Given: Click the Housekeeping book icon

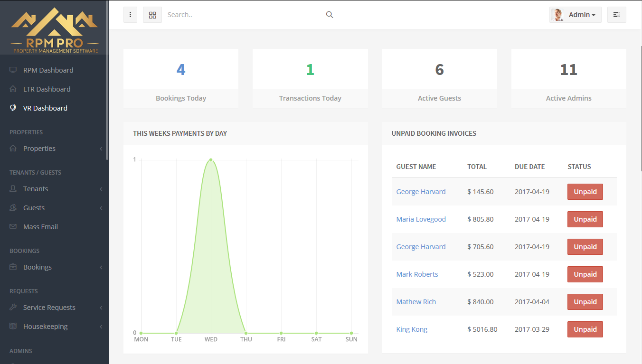Looking at the screenshot, I should 13,327.
